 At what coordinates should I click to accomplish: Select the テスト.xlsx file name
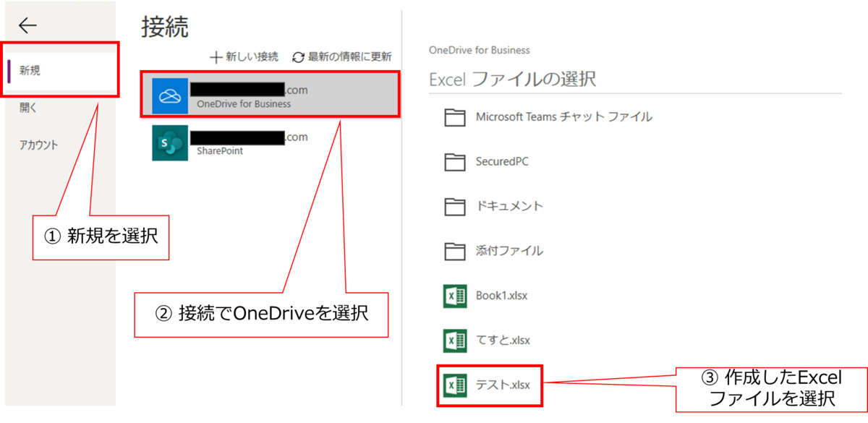click(x=503, y=385)
